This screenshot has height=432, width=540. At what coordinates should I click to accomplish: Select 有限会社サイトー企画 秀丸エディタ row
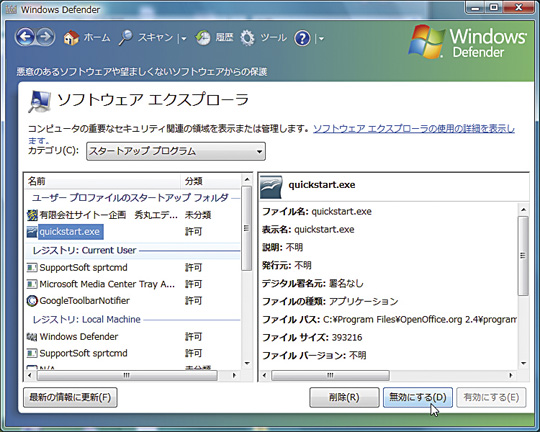[x=133, y=215]
